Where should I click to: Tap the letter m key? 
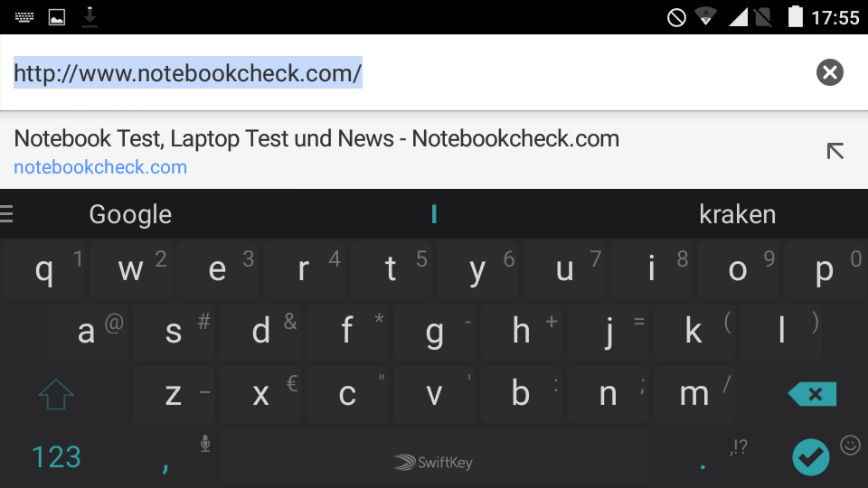(x=694, y=394)
